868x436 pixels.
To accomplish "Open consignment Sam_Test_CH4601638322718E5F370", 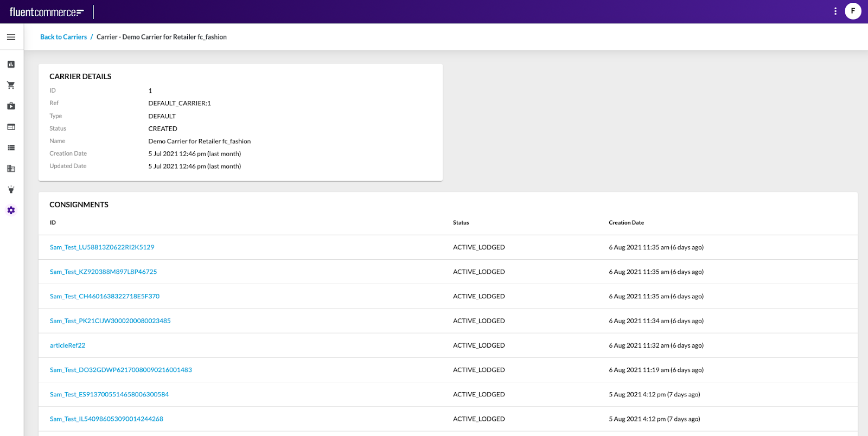I will pos(105,296).
